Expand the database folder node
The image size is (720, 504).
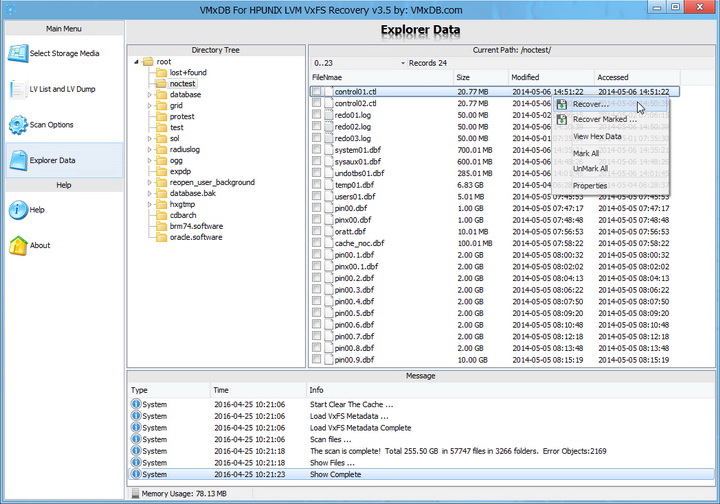[x=150, y=95]
